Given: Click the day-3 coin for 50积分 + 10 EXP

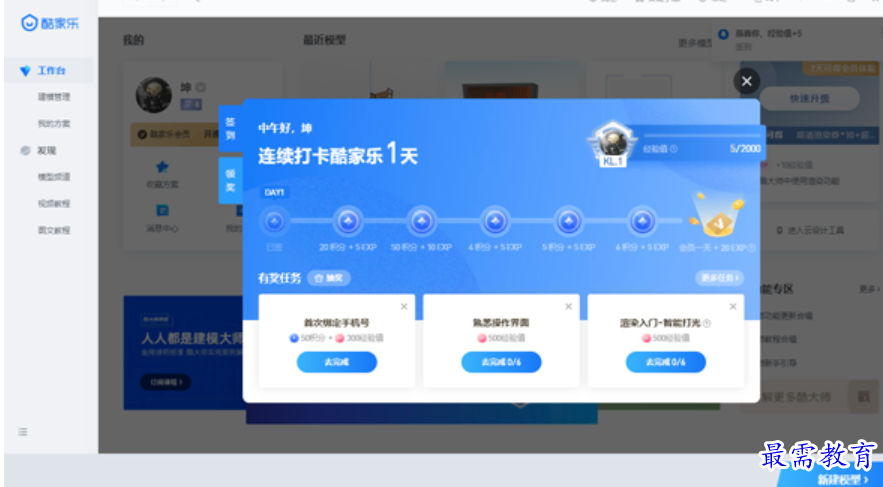Looking at the screenshot, I should pos(421,221).
